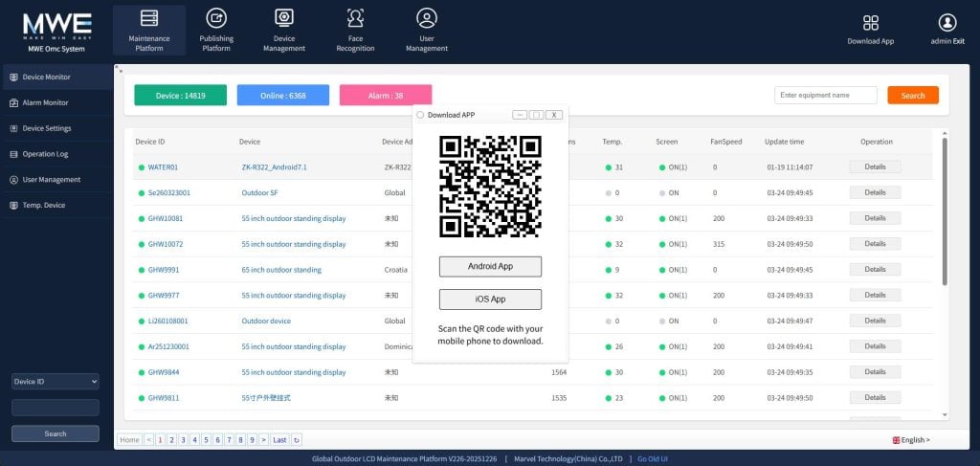This screenshot has width=980, height=466.
Task: Click the User Management sidebar icon
Action: pyautogui.click(x=13, y=179)
